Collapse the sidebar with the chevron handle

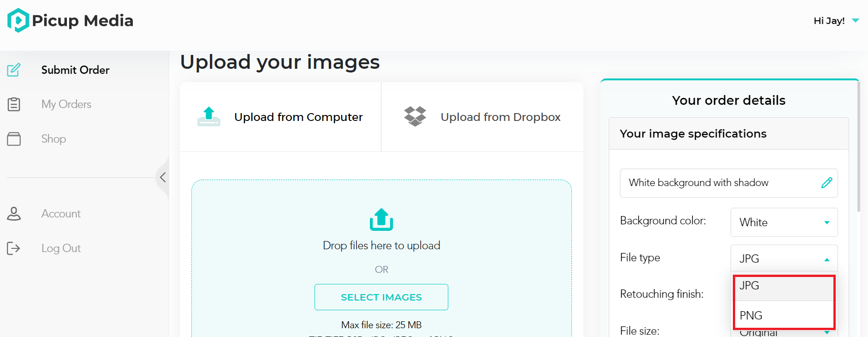[x=162, y=177]
